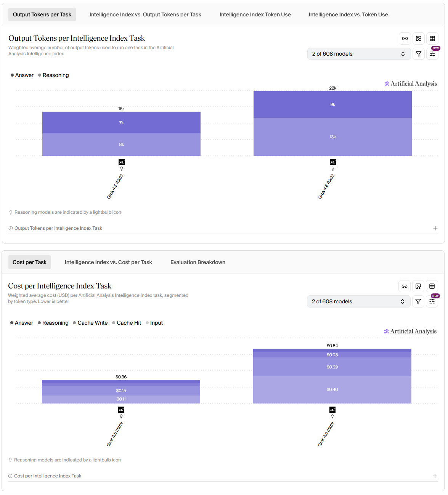Download Output Tokens chart as image
The image size is (448, 495).
(419, 38)
